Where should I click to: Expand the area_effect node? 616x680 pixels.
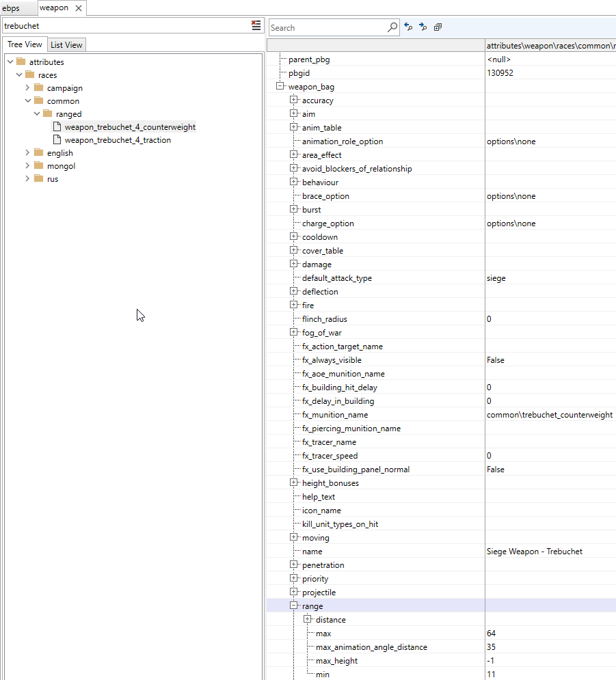tap(294, 154)
